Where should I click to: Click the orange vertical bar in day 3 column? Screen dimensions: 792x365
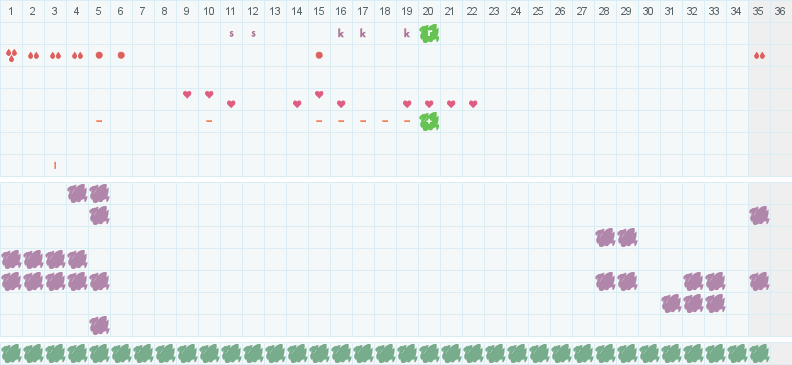pyautogui.click(x=55, y=165)
